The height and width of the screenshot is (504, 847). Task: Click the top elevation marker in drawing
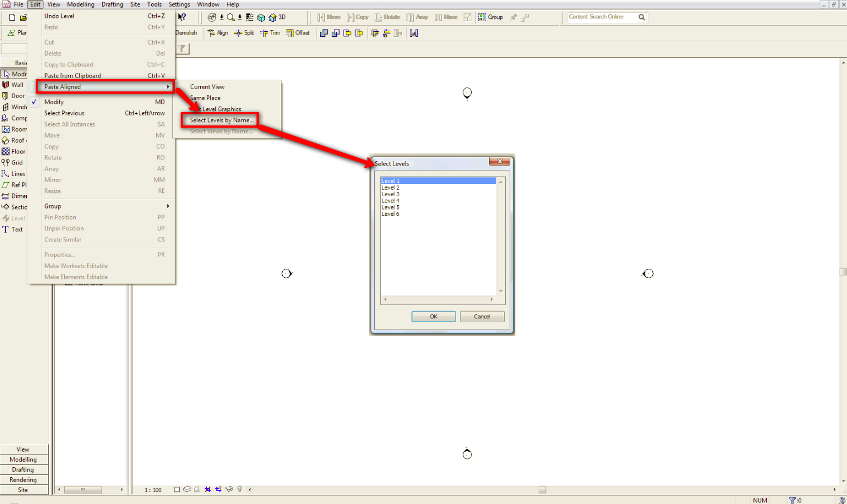click(x=467, y=93)
